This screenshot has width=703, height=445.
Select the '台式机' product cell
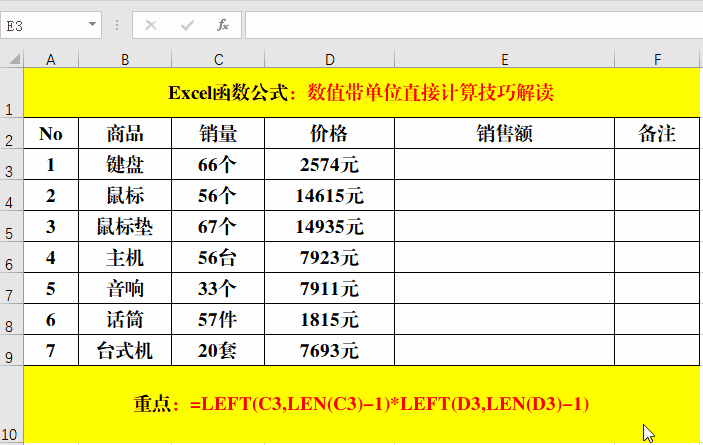point(125,350)
